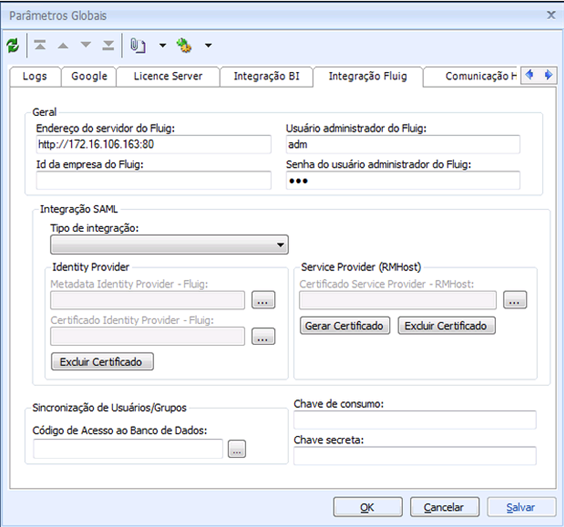Viewport: 564px width, 527px height.
Task: Click the Endereço do servidor do Fluig field
Action: (x=154, y=145)
